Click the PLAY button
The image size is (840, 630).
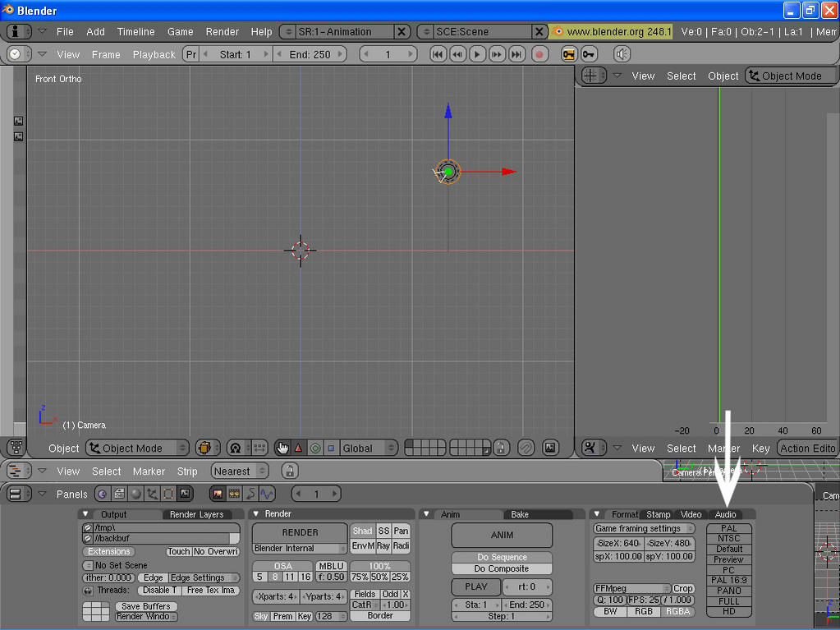(475, 586)
